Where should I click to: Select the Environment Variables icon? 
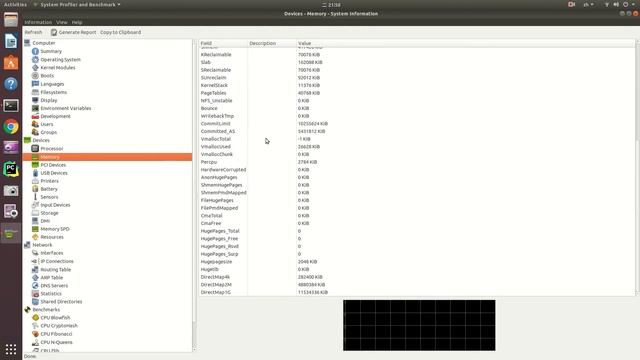[x=35, y=108]
